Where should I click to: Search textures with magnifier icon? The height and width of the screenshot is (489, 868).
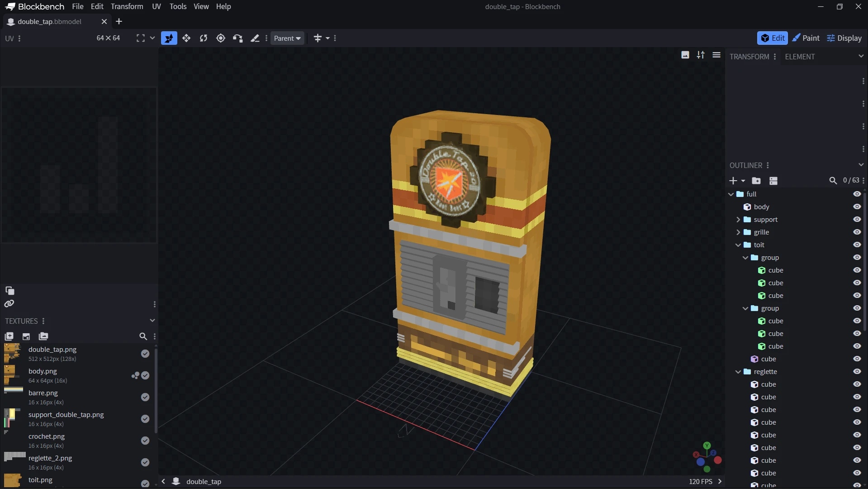(143, 336)
